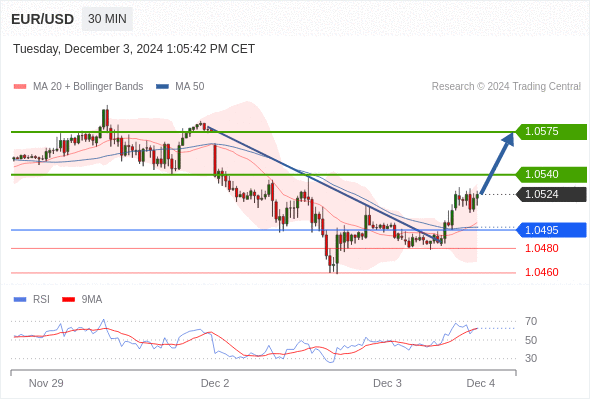Click the 'MA 20 + Bollinger Bands' legend label
The height and width of the screenshot is (400, 590).
click(88, 87)
